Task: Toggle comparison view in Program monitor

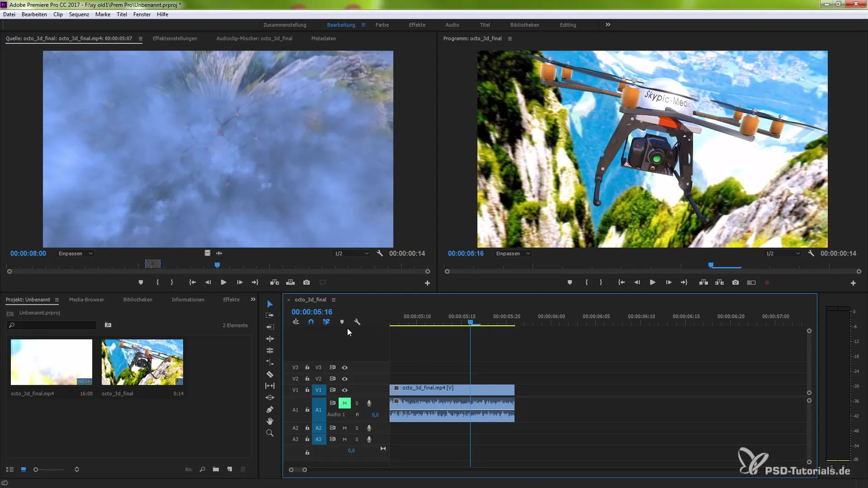Action: coord(751,282)
